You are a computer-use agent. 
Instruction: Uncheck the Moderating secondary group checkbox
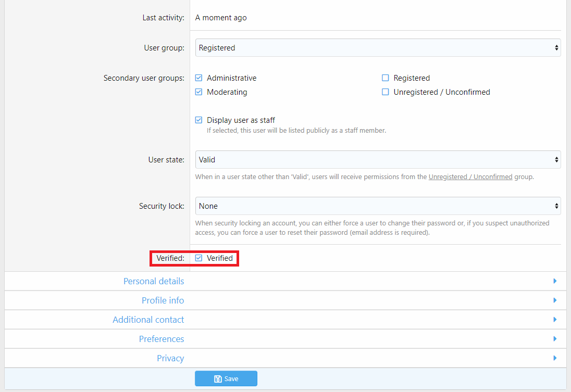tap(198, 92)
